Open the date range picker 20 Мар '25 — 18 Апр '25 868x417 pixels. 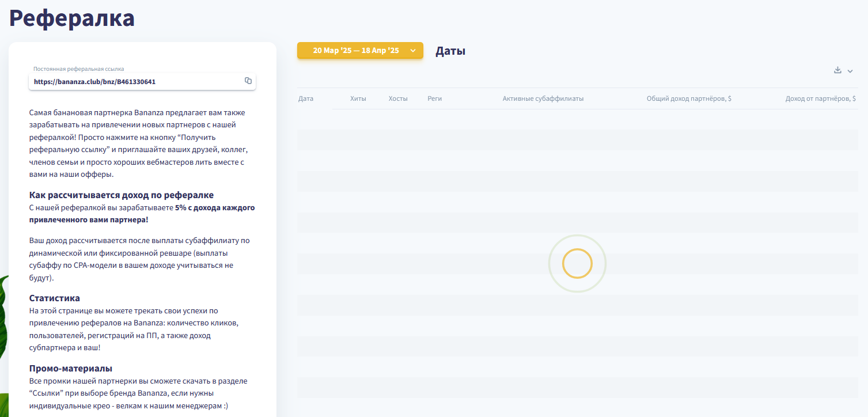(360, 51)
